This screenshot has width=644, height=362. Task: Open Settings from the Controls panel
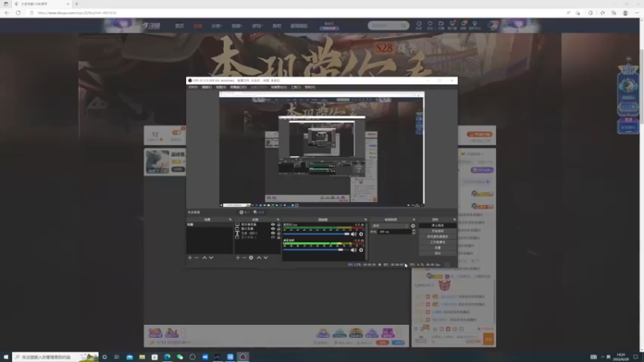click(437, 248)
